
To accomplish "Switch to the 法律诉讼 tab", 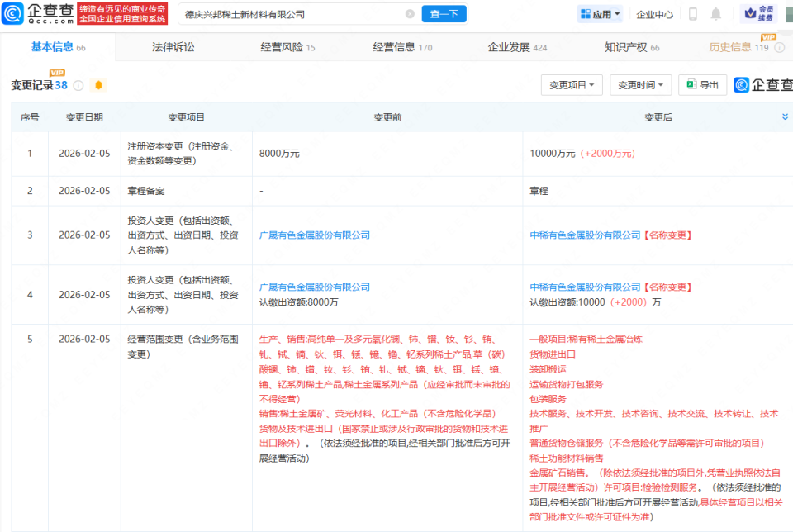I will [x=172, y=48].
